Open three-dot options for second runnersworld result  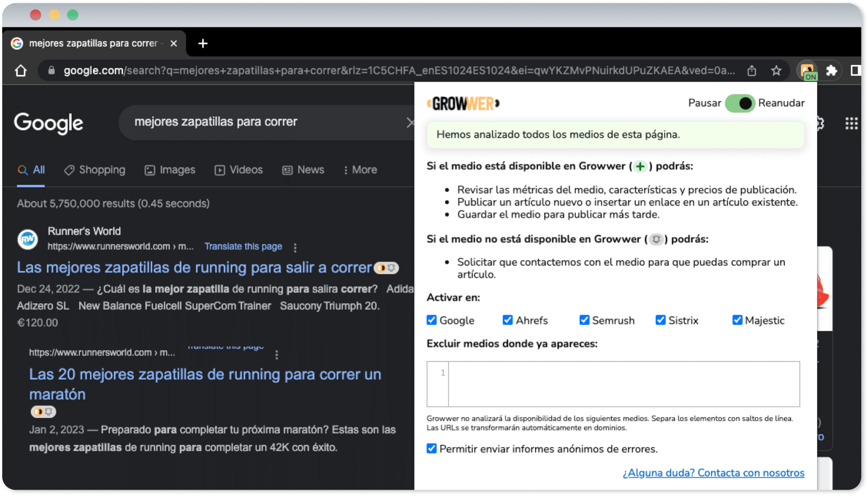pos(277,355)
